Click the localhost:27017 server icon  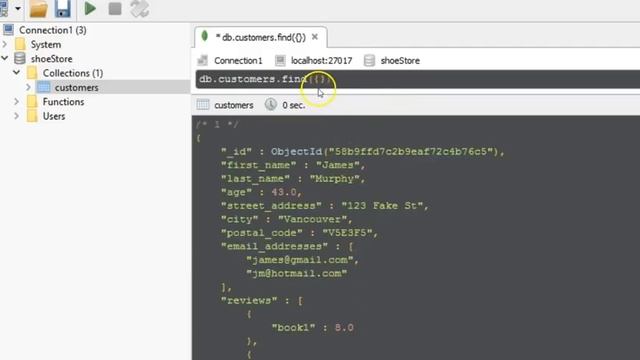click(280, 60)
